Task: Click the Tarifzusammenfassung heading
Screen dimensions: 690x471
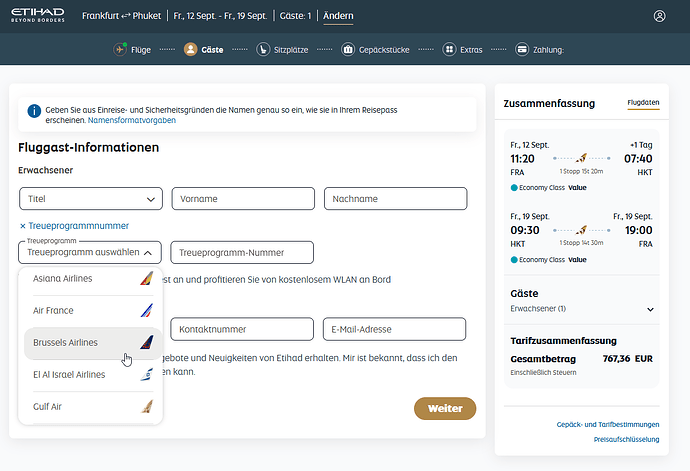Action: [563, 341]
